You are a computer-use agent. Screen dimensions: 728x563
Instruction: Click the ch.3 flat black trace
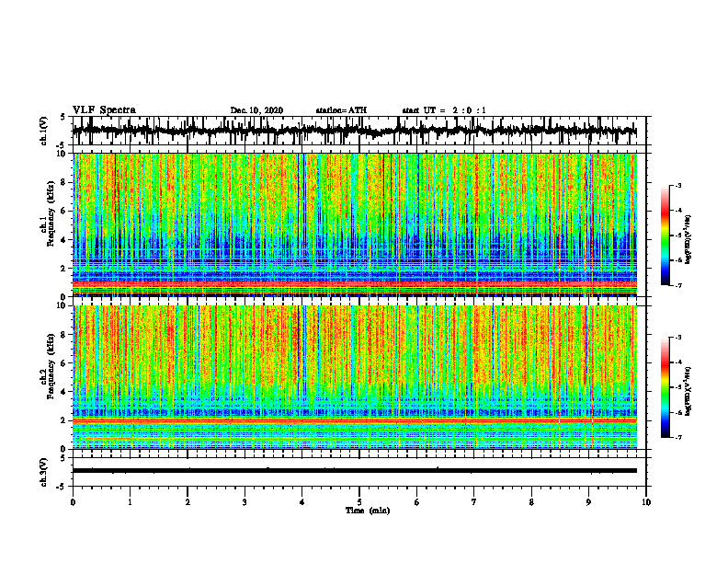click(354, 471)
